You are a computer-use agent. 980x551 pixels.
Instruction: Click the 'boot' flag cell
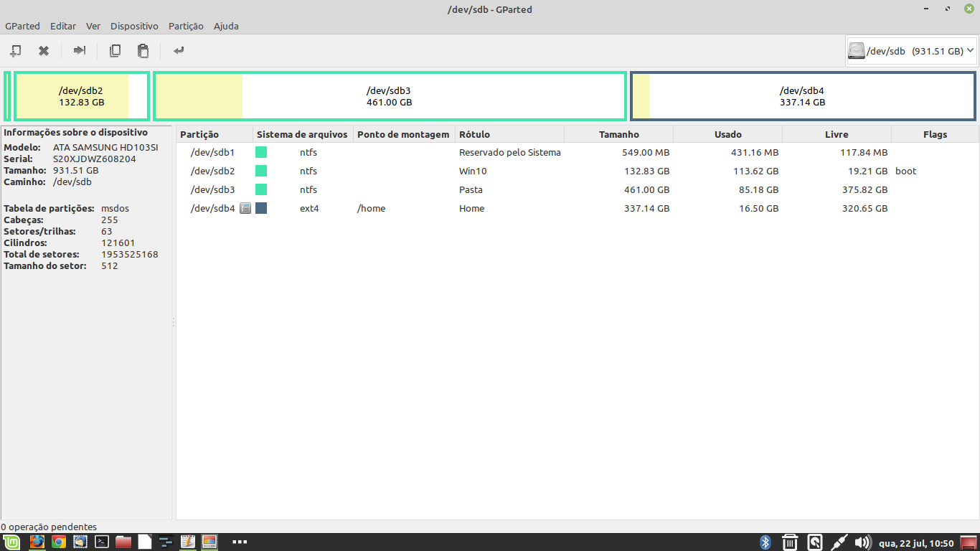pos(906,171)
